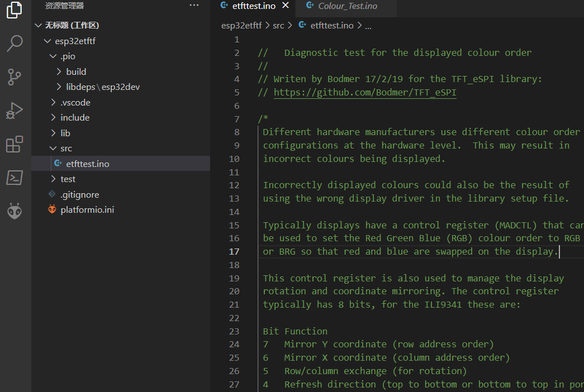Click the explorer more actions ellipsis

click(194, 6)
